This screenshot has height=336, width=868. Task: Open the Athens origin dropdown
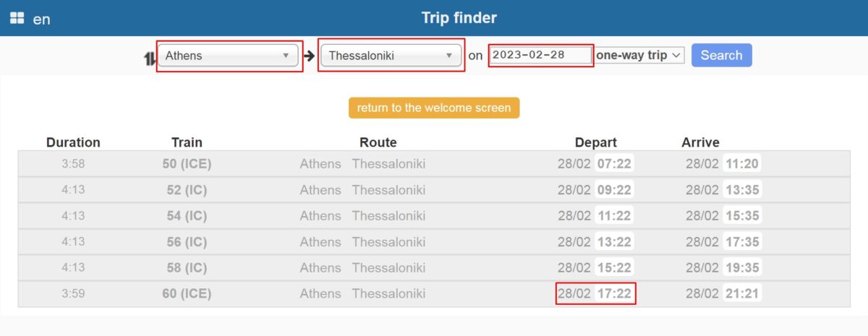coord(228,56)
